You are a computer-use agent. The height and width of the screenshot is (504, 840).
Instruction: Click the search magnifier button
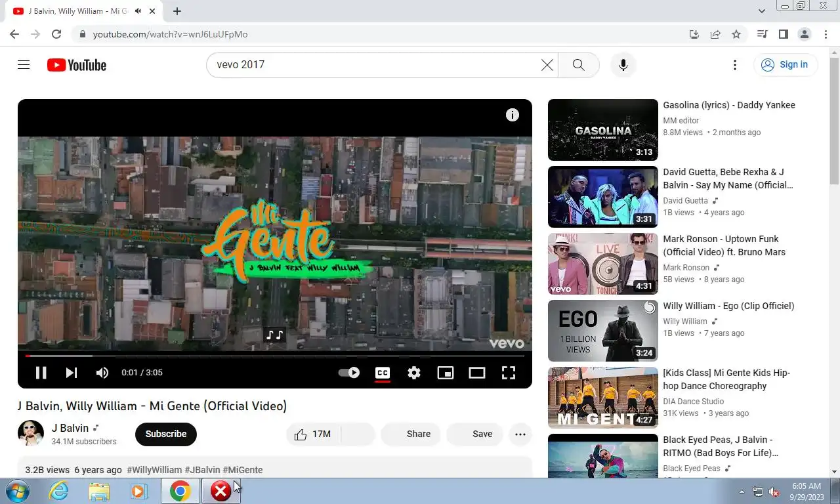[578, 65]
